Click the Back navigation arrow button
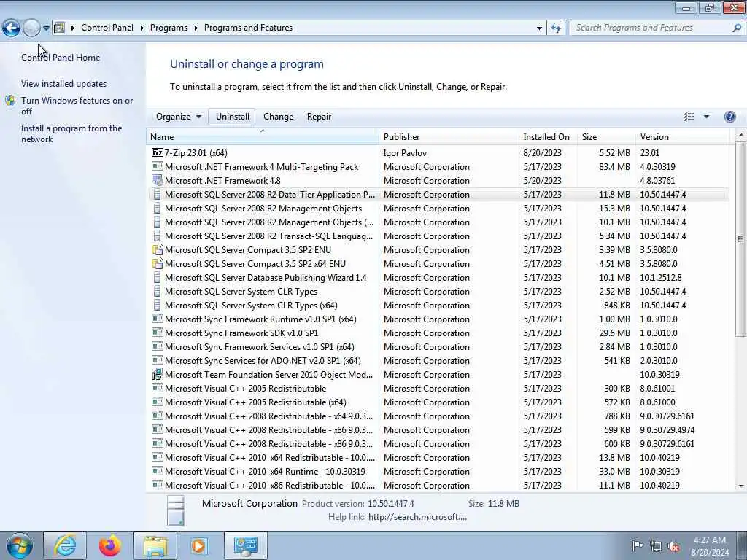Viewport: 747px width, 560px height. pos(11,28)
